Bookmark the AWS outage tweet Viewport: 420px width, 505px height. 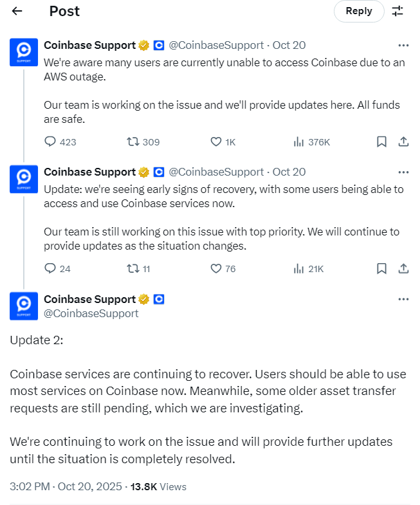click(x=381, y=142)
